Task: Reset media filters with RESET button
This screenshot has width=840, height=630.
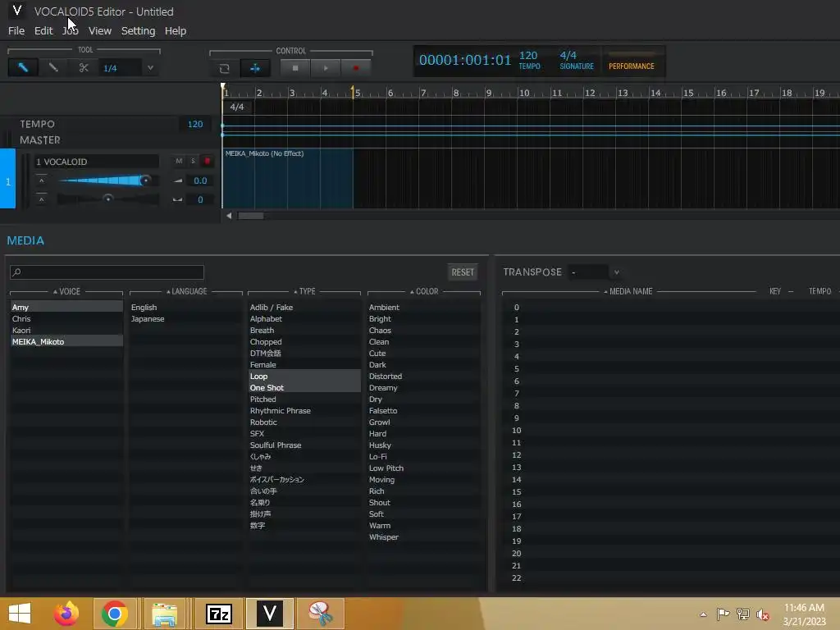Action: pos(463,272)
